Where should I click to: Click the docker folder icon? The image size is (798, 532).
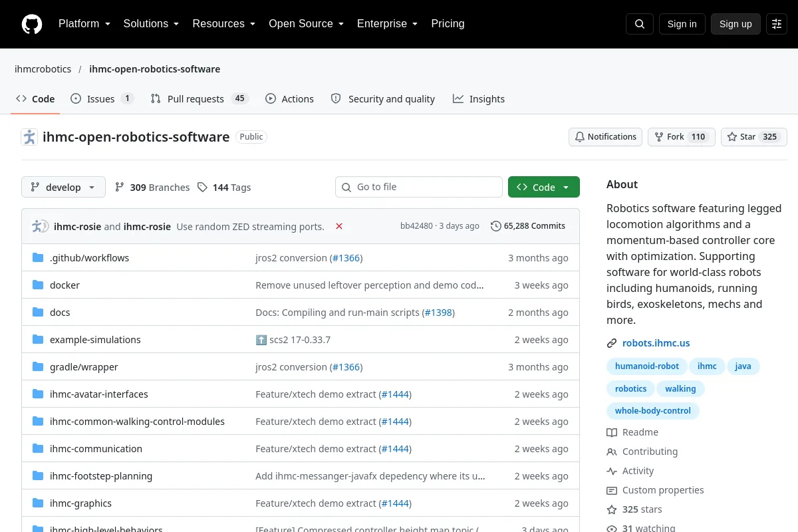(38, 285)
